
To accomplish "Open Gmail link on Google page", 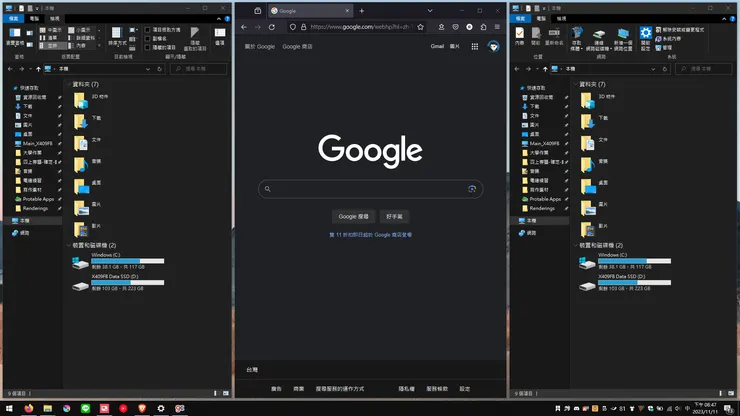I will [x=437, y=46].
